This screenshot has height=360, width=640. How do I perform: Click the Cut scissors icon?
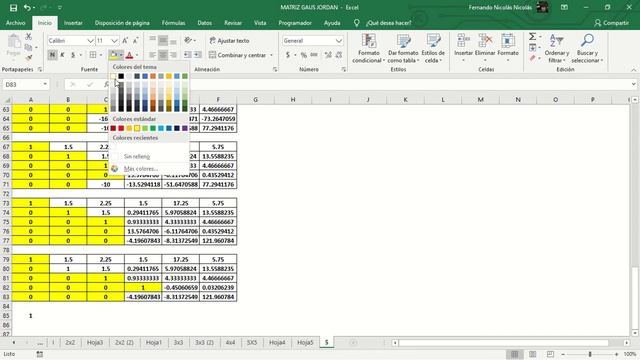pyautogui.click(x=28, y=37)
